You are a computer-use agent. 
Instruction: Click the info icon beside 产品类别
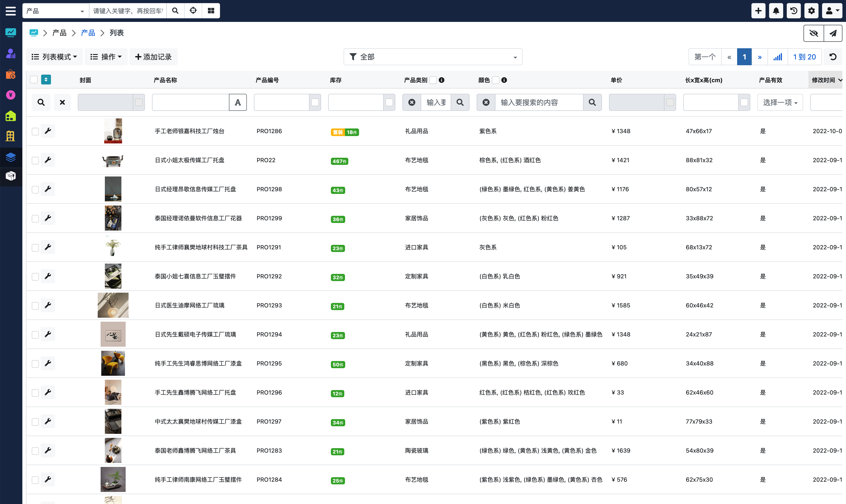point(442,80)
